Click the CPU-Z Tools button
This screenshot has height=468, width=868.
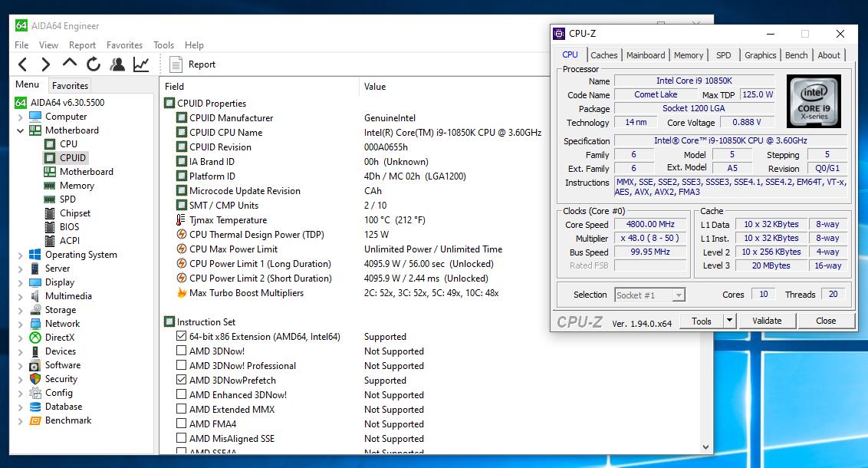point(702,321)
